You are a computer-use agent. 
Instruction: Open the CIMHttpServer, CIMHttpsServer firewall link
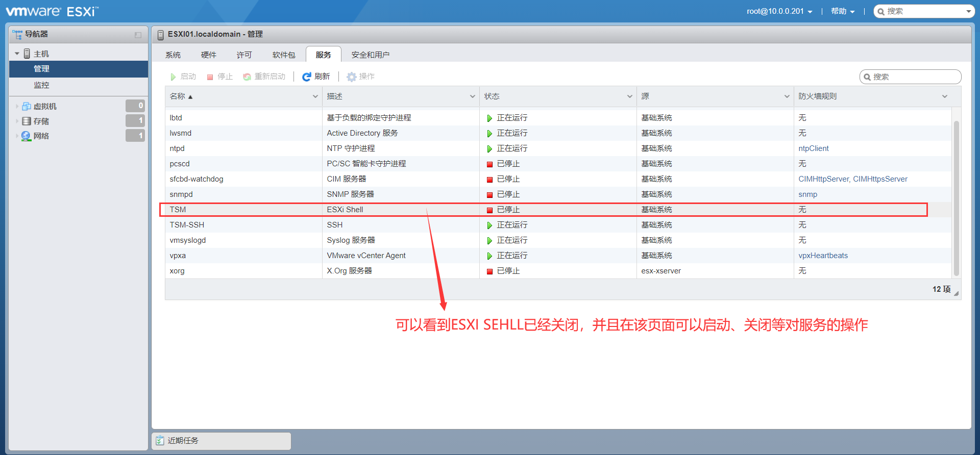tap(853, 179)
